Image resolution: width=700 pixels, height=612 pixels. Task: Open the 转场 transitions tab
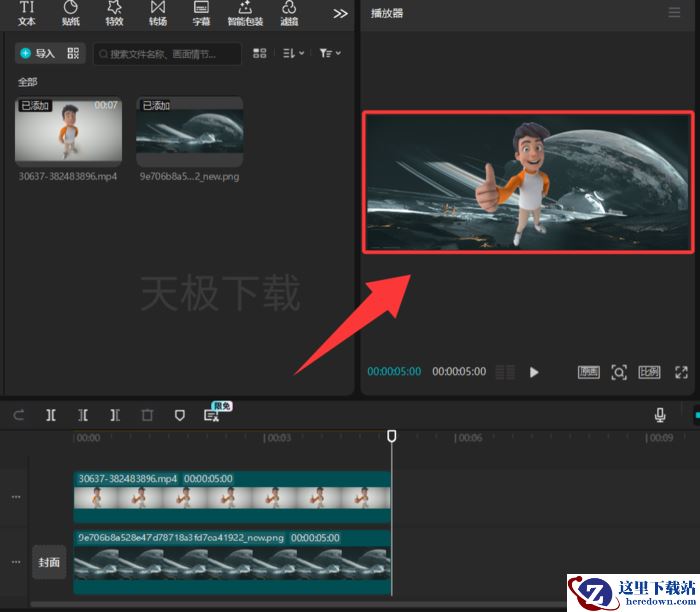pos(158,13)
